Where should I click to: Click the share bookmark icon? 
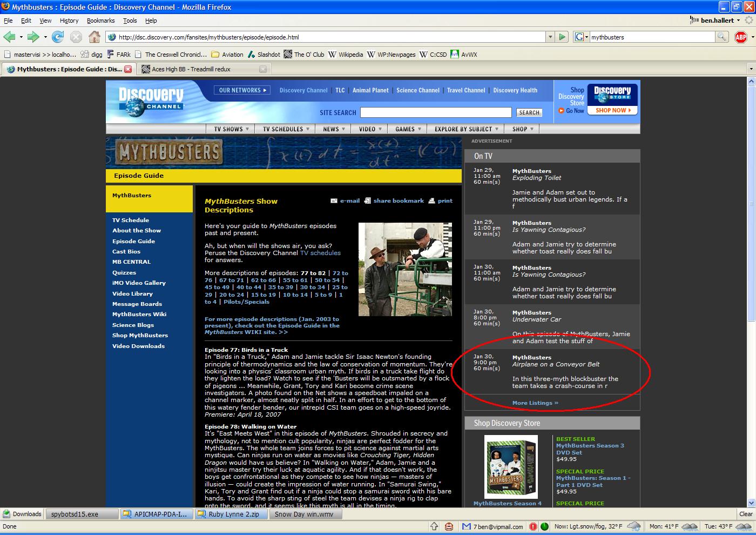tap(367, 200)
